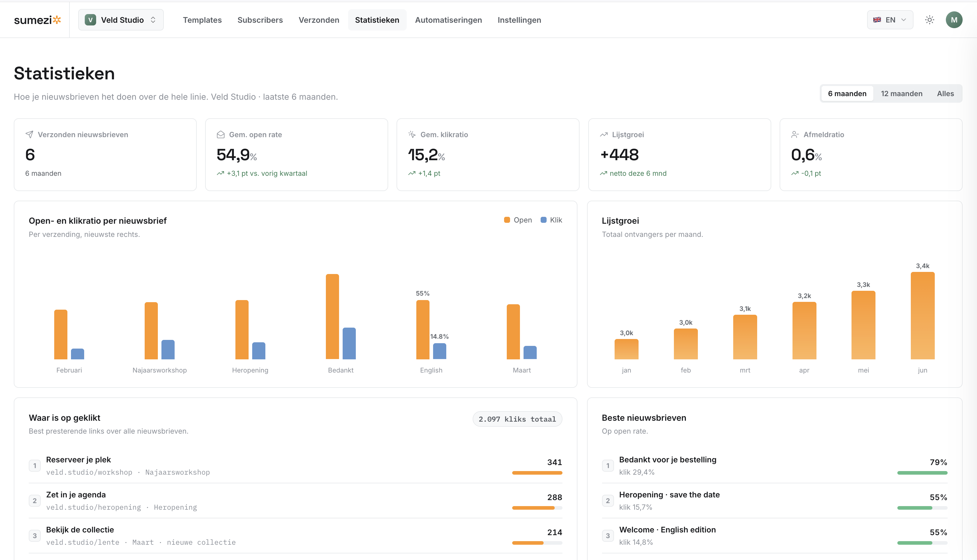Open the Automatiseringen tab

[x=448, y=20]
